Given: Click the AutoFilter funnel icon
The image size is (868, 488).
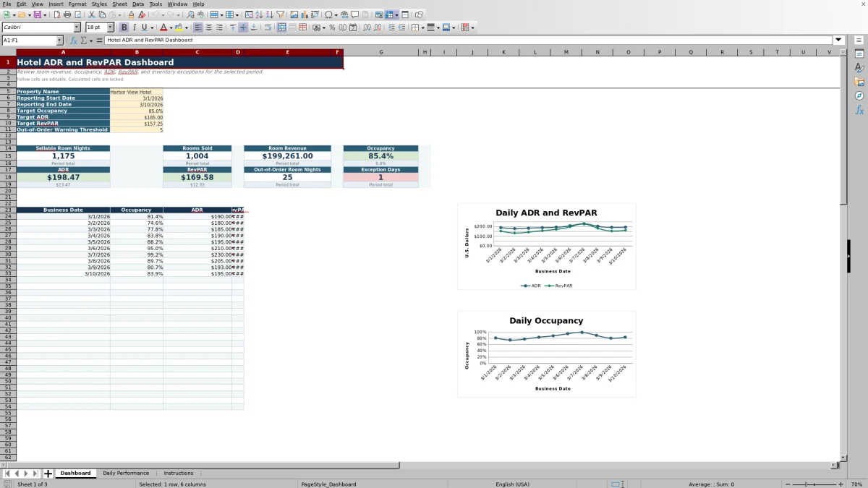Looking at the screenshot, I should coord(280,14).
